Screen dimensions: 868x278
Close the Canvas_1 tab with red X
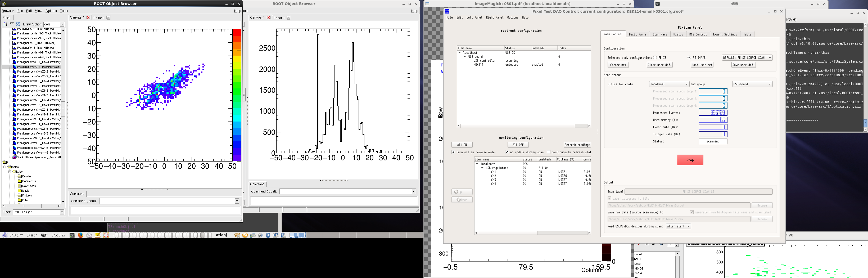[x=88, y=17]
